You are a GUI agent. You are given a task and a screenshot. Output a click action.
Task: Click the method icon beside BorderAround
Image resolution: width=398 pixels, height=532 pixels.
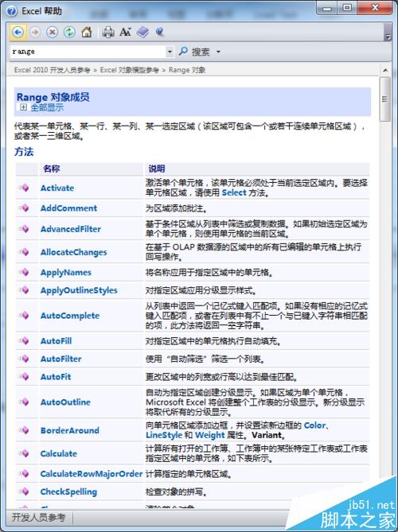coord(25,430)
